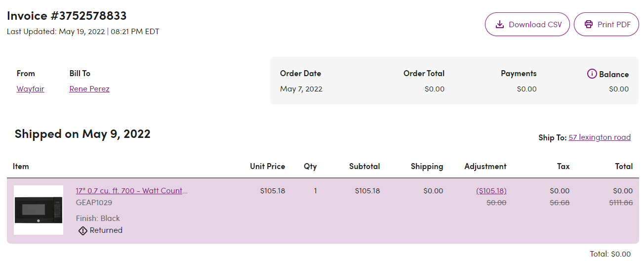Click the black microwave product thumbnail

[39, 210]
